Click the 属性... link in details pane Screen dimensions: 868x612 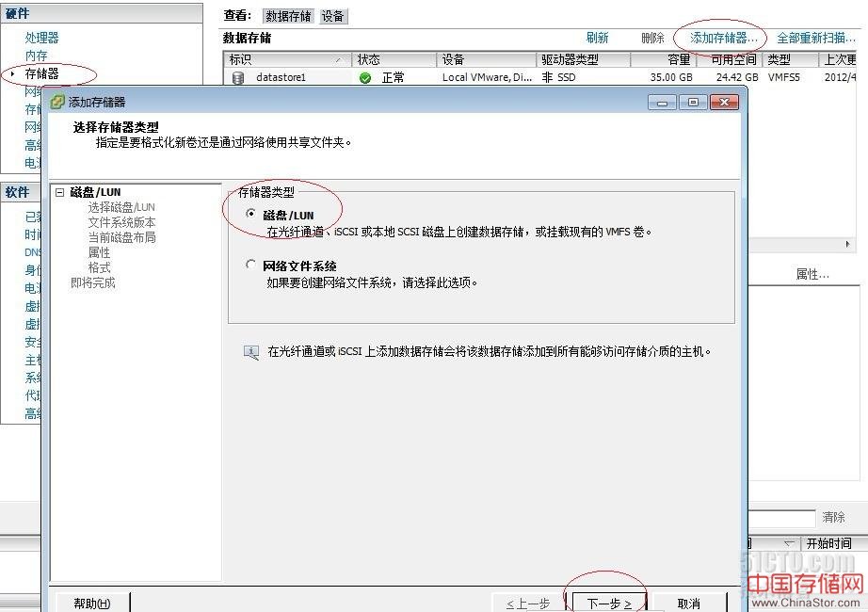[x=812, y=274]
